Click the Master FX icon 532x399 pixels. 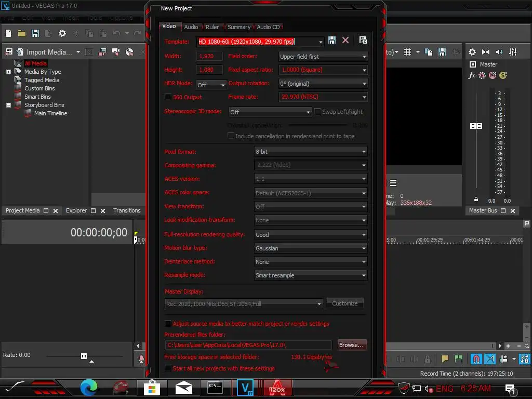472,75
